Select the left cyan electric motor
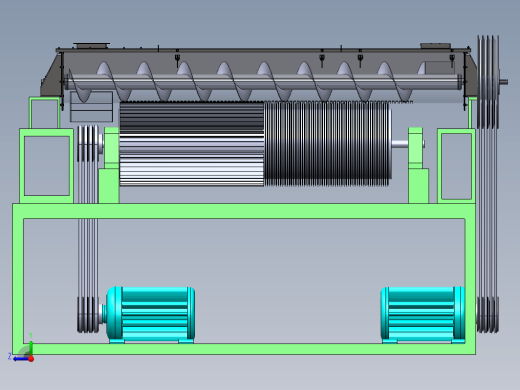Image resolution: width=520 pixels, height=390 pixels. [x=150, y=315]
